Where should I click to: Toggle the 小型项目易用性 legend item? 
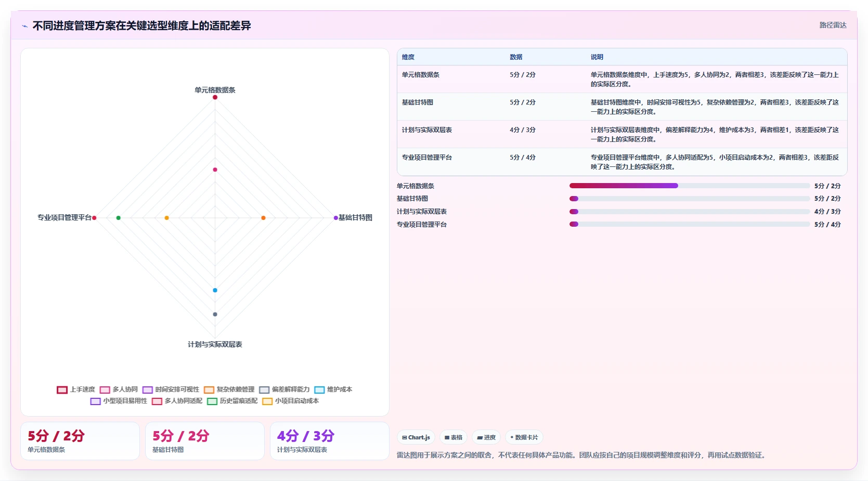[119, 401]
